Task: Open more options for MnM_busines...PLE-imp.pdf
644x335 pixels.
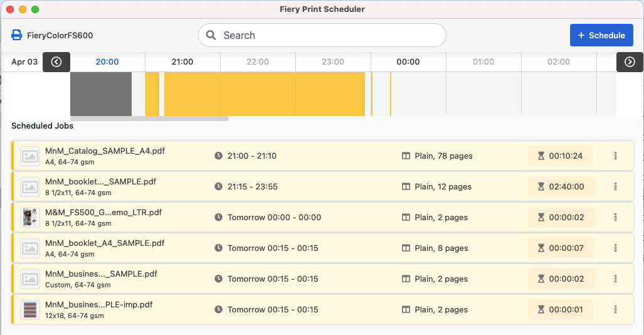Action: [x=615, y=309]
